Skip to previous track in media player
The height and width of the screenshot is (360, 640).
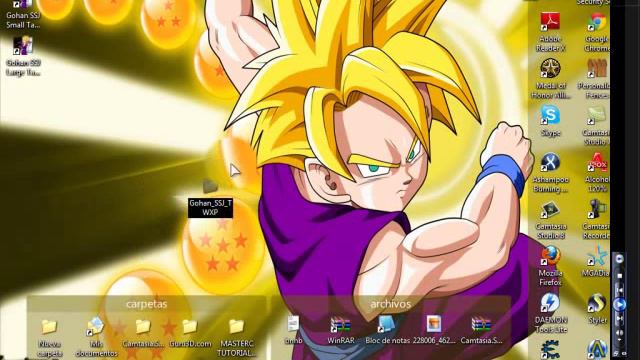619,290
